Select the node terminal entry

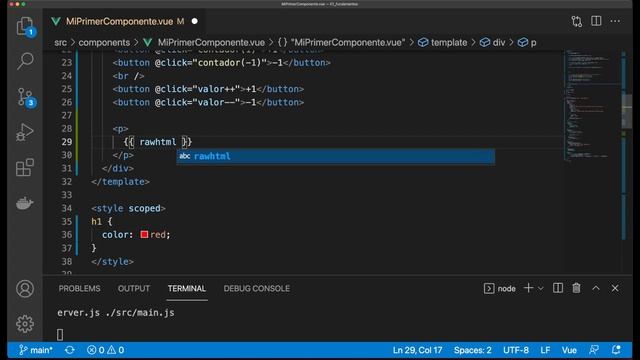(500, 289)
